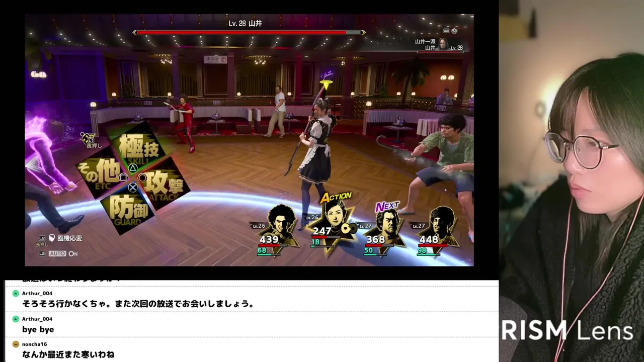Open the list menu icon at top right
Screen dimensions: 644x362
[446, 31]
